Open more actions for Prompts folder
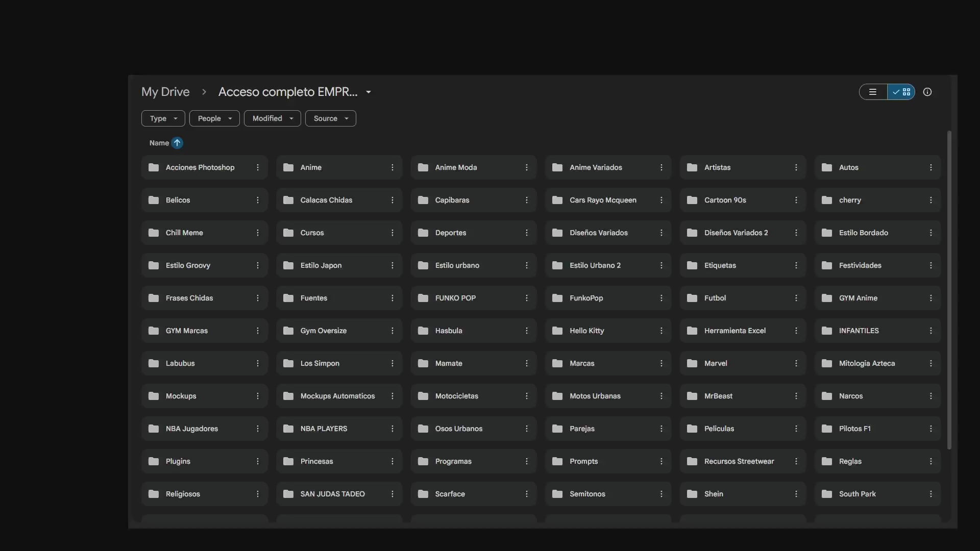 (661, 461)
